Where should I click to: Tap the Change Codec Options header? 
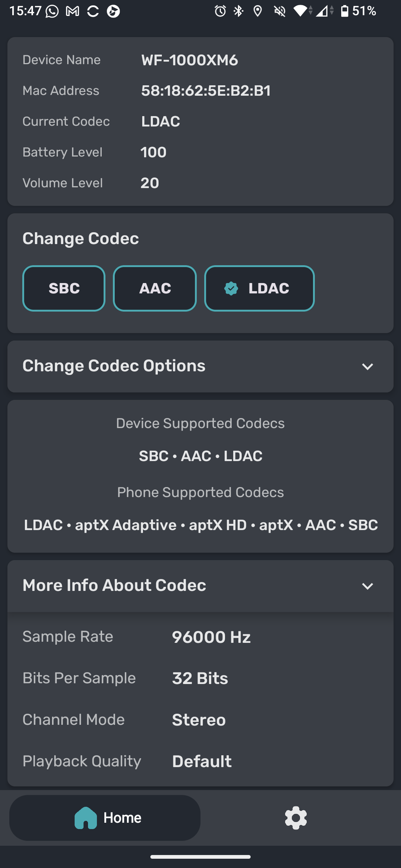[114, 366]
